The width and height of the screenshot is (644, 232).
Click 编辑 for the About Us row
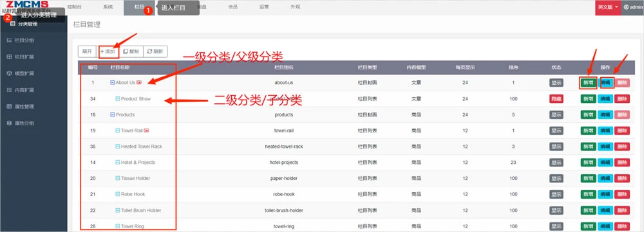coord(605,82)
